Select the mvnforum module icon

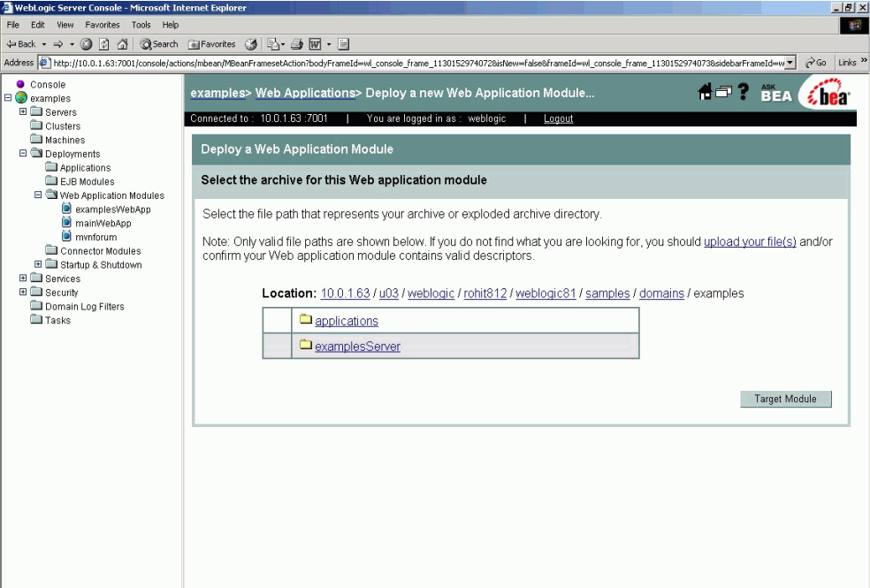tap(65, 236)
